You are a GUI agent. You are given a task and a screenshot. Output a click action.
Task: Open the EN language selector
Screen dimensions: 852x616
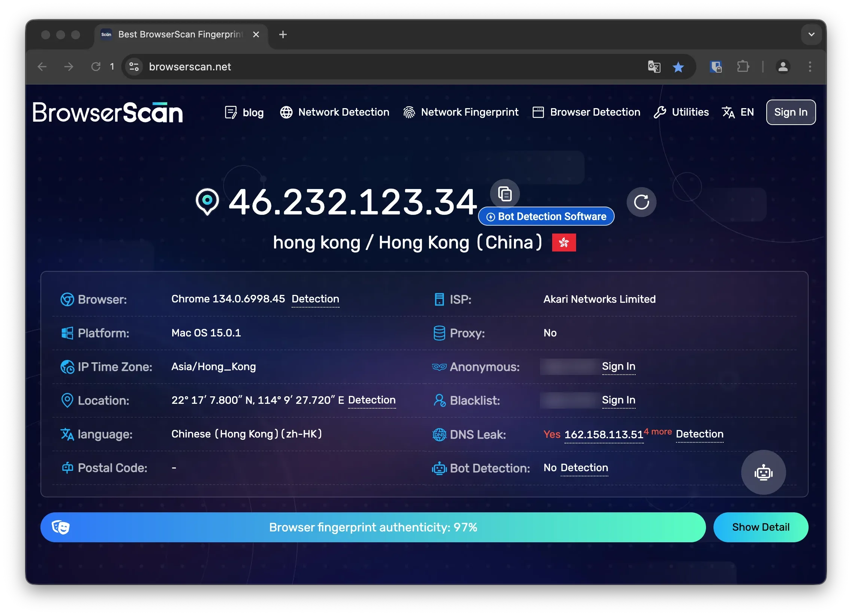tap(738, 112)
